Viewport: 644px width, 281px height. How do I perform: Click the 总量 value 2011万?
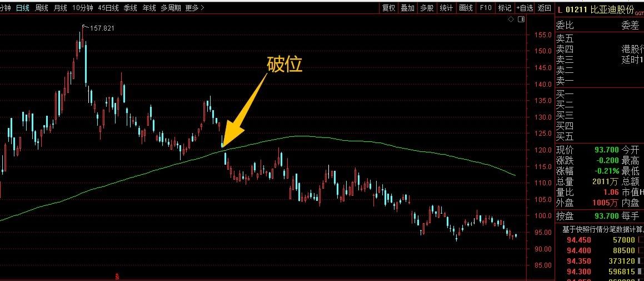pyautogui.click(x=606, y=181)
